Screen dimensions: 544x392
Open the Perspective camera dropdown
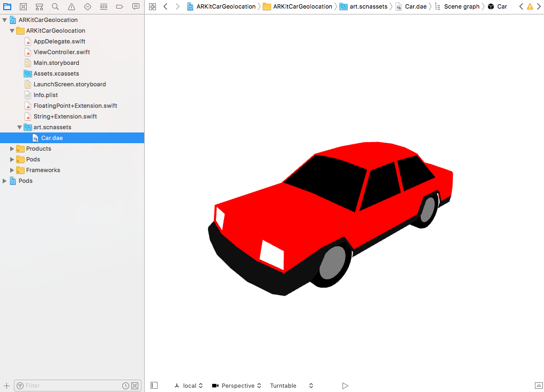click(236, 386)
